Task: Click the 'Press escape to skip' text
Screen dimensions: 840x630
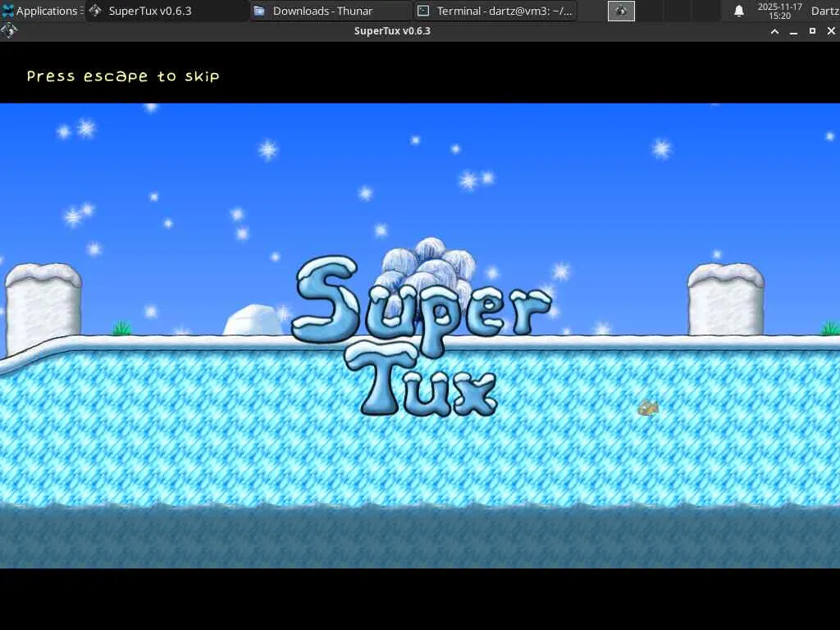Action: pos(123,76)
